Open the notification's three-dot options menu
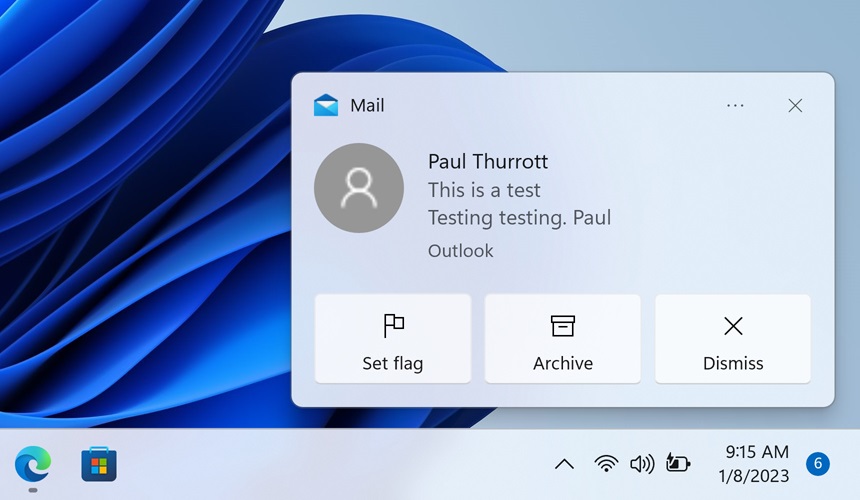Image resolution: width=860 pixels, height=500 pixels. point(735,105)
